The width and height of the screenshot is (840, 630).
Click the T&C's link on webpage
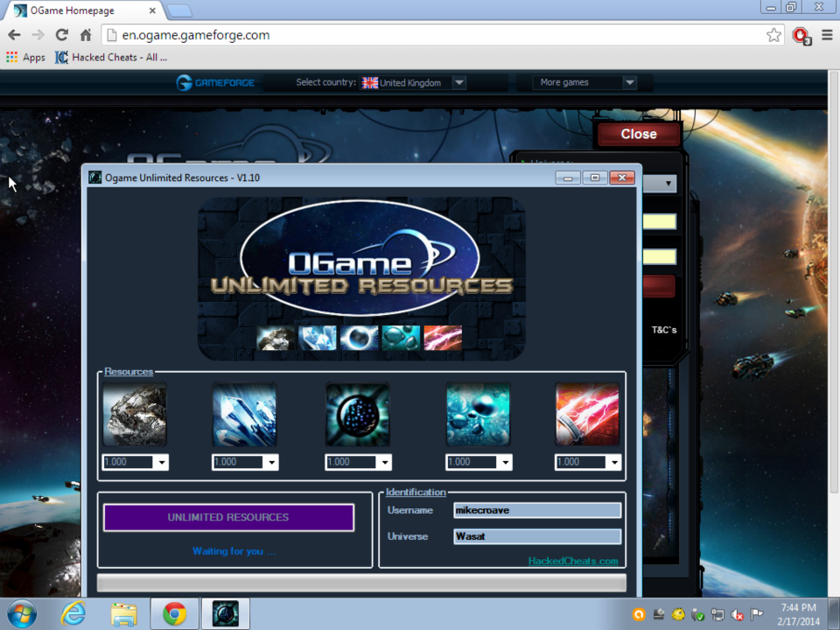[664, 330]
